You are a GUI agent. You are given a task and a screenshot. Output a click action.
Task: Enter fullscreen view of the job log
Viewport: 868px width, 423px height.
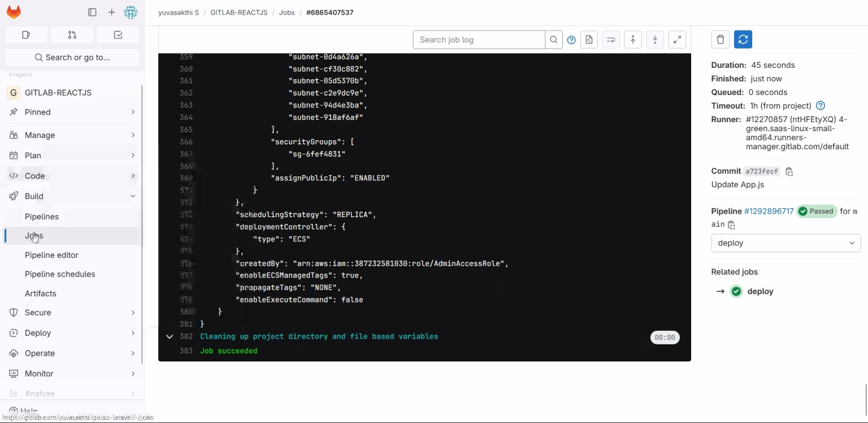coord(677,40)
